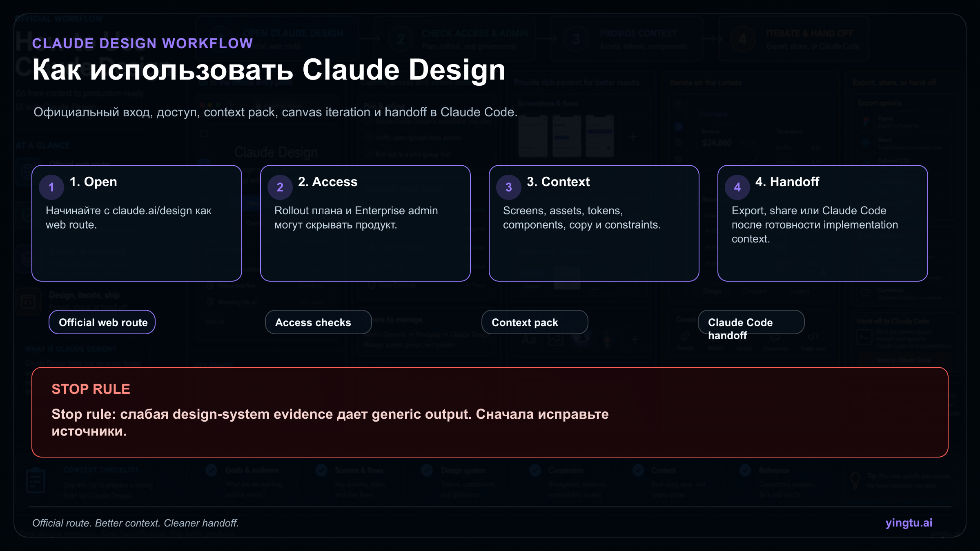The width and height of the screenshot is (980, 551).
Task: Open the Inspect tab
Action: (800, 291)
